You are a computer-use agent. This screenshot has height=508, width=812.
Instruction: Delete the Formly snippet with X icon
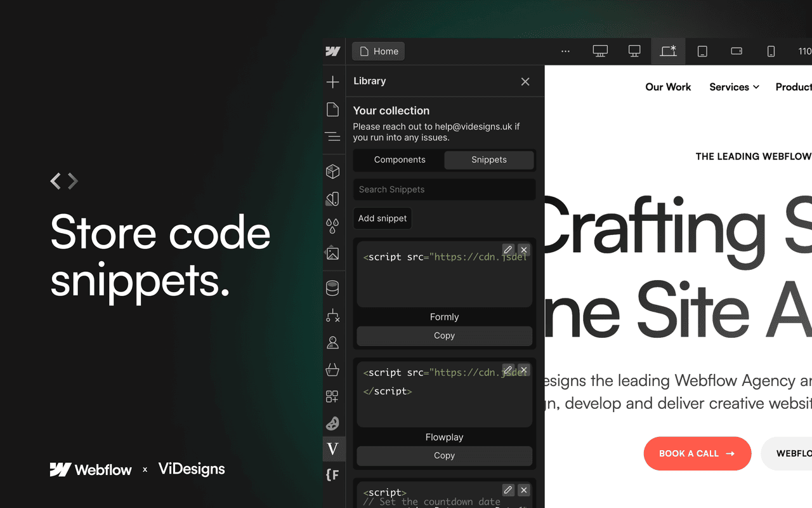tap(523, 250)
